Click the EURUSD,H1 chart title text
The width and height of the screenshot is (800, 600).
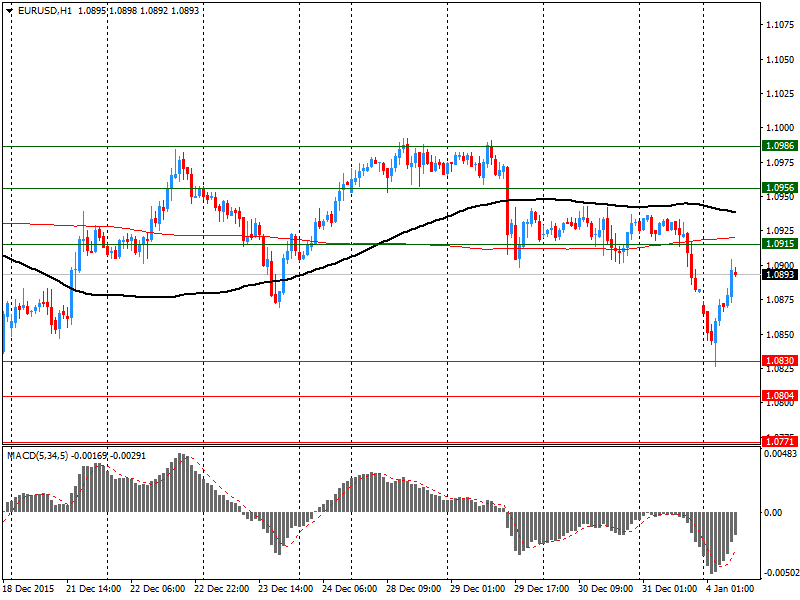point(45,11)
